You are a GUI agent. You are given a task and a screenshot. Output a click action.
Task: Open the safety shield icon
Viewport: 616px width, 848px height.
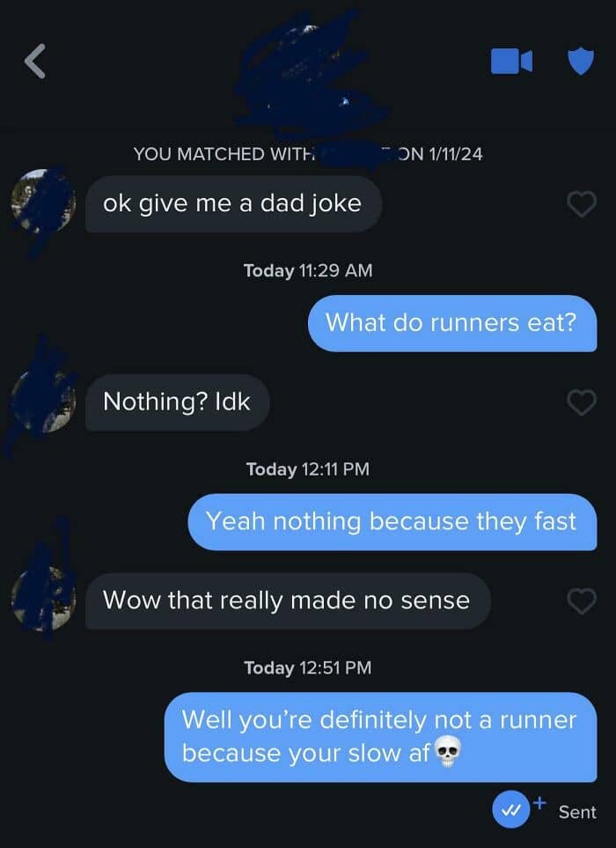click(x=581, y=61)
